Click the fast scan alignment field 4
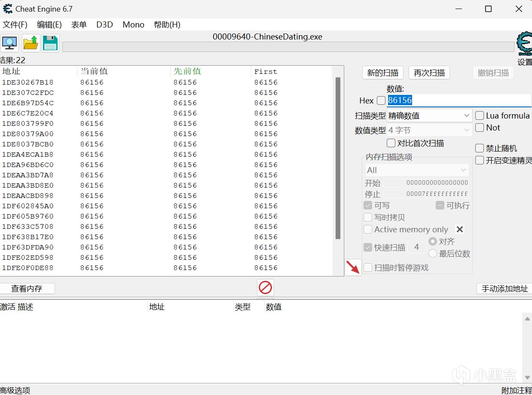532x395 pixels. point(416,247)
